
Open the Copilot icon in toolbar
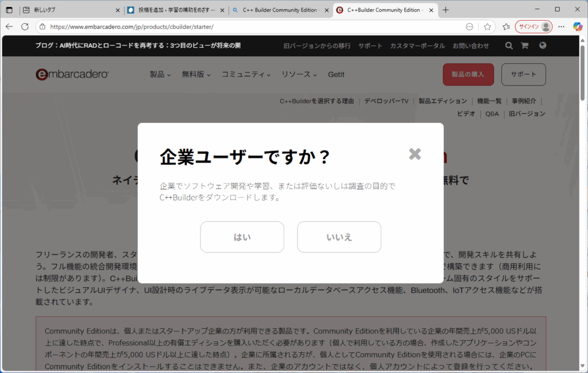(x=578, y=26)
